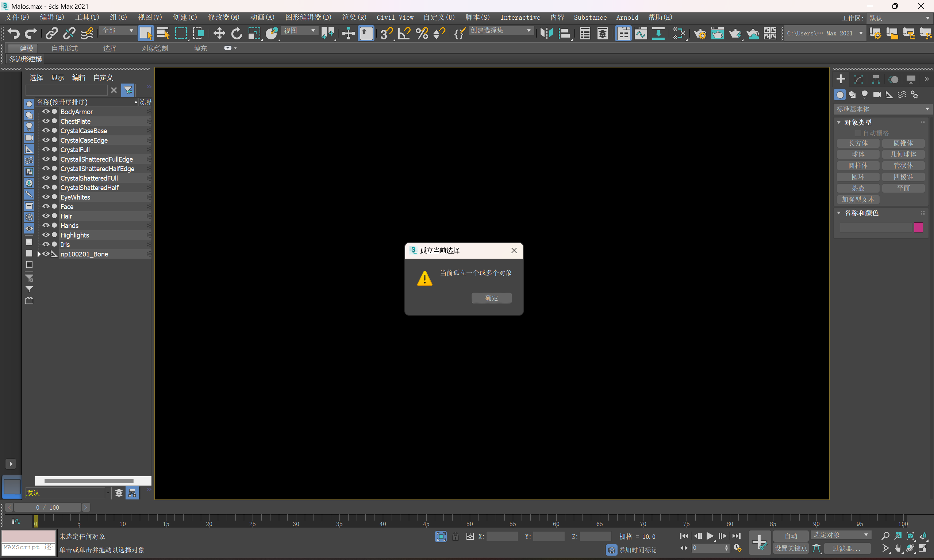Toggle visibility of the Hair object
Image resolution: width=934 pixels, height=560 pixels.
point(46,216)
